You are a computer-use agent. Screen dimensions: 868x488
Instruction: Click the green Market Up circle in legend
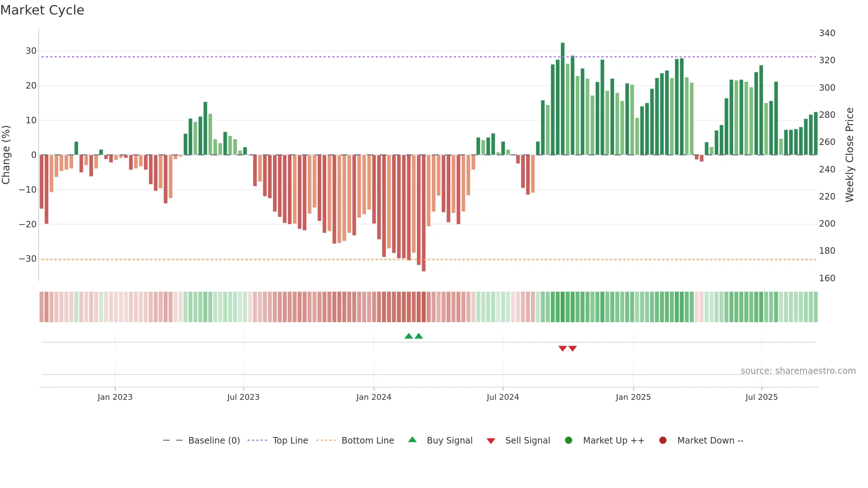(x=569, y=440)
